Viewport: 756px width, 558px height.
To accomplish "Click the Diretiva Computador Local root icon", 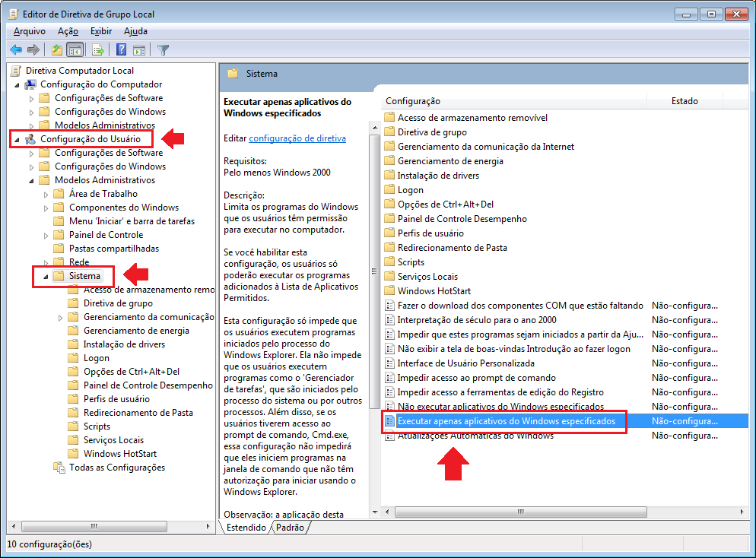I will tap(16, 71).
